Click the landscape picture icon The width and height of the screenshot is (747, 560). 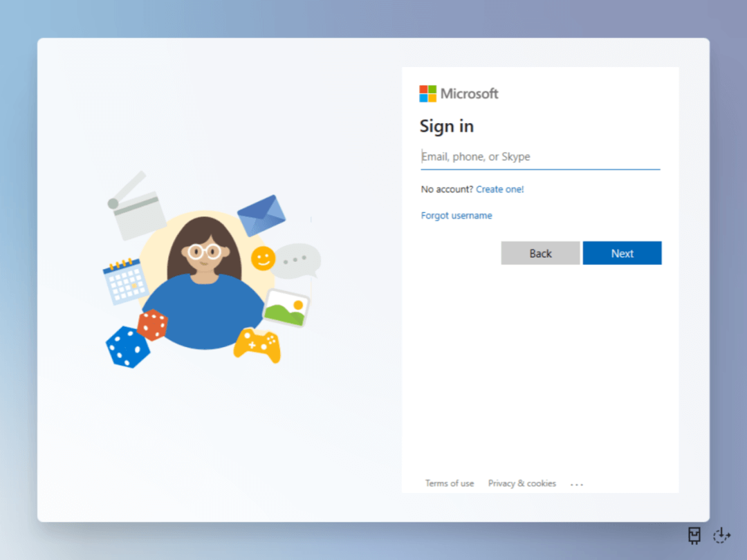[286, 308]
